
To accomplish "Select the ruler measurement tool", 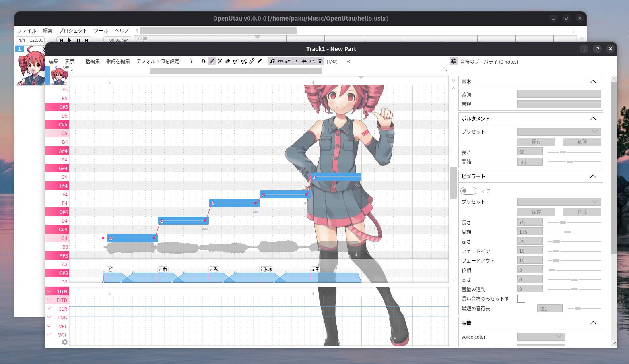I will click(252, 61).
